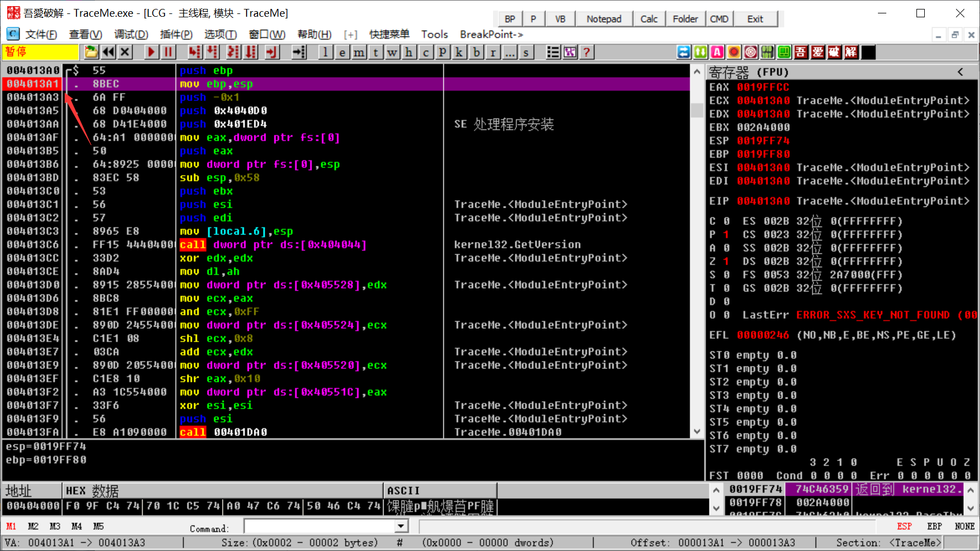
Task: Switch stack reference to EBP
Action: tap(934, 526)
